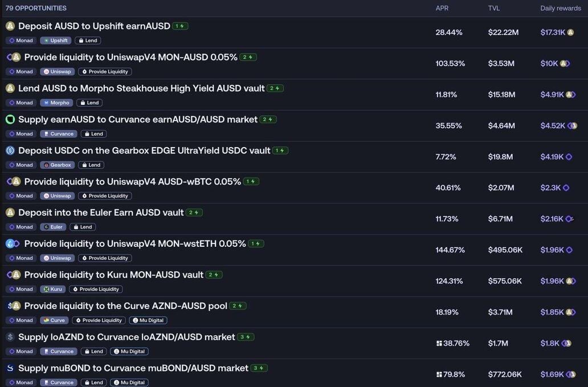
Task: Click the loAZND dollar token icon
Action: click(10, 337)
